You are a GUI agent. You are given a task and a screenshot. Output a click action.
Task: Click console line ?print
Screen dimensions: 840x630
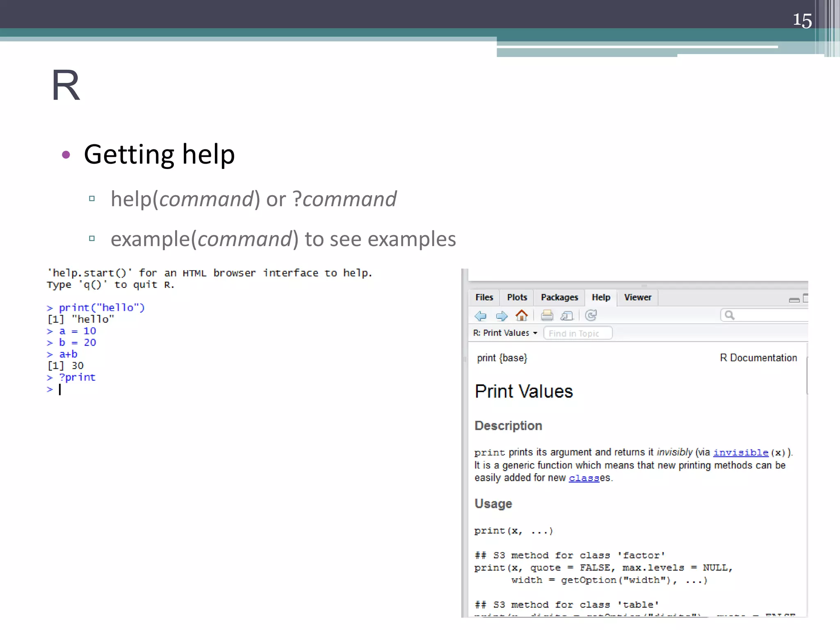(x=71, y=377)
